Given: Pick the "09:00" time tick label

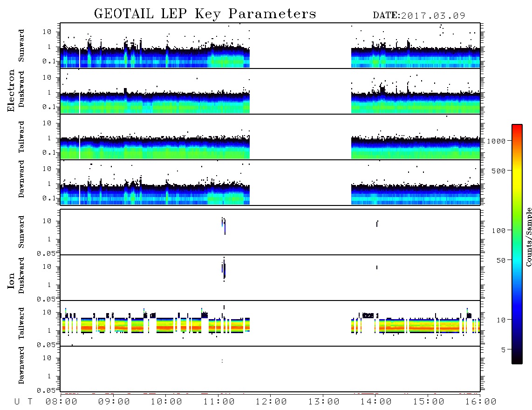Looking at the screenshot, I should 114,402.
